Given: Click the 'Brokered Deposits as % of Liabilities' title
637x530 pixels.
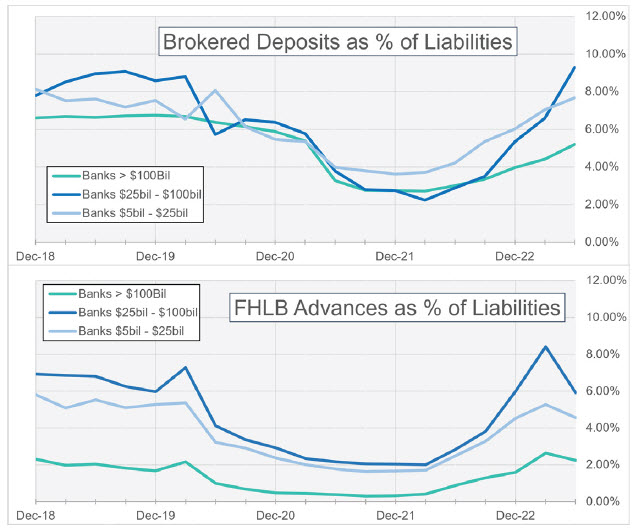Looking at the screenshot, I should (x=338, y=42).
